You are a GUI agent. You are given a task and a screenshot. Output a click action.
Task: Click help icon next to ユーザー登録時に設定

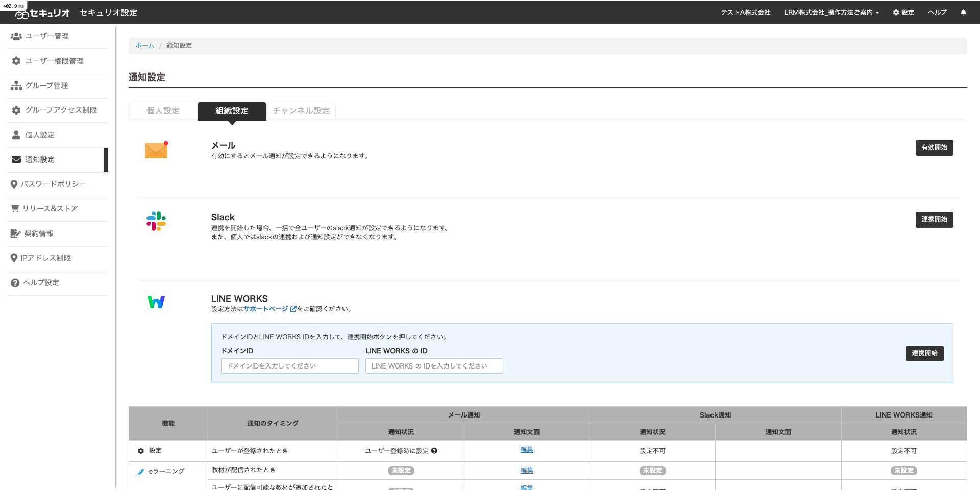pyautogui.click(x=434, y=451)
